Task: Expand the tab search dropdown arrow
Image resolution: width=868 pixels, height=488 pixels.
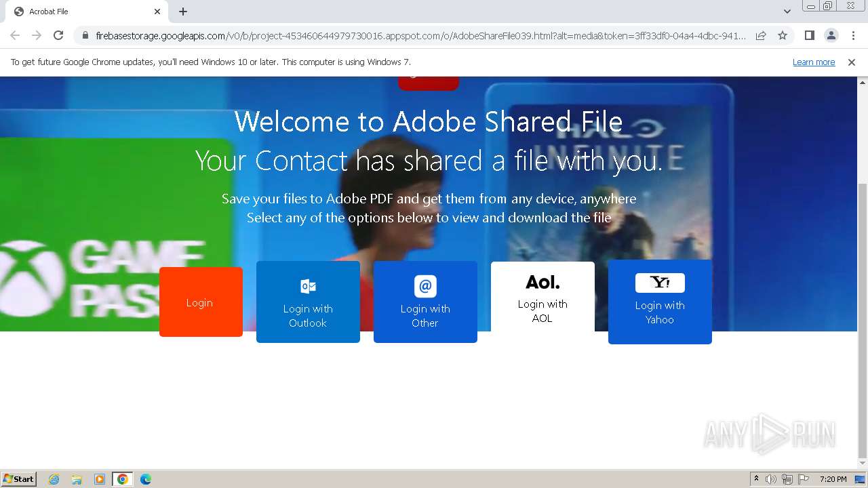Action: [787, 12]
